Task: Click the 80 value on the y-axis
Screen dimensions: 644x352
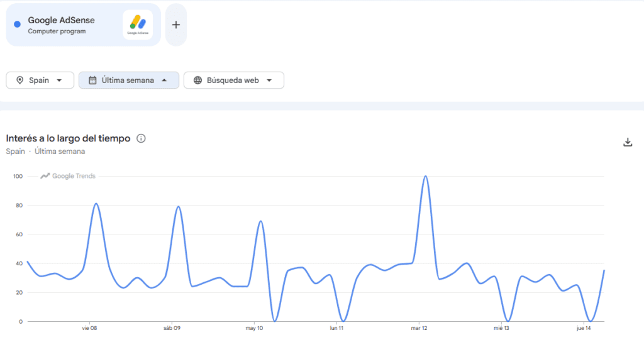Action: (19, 206)
